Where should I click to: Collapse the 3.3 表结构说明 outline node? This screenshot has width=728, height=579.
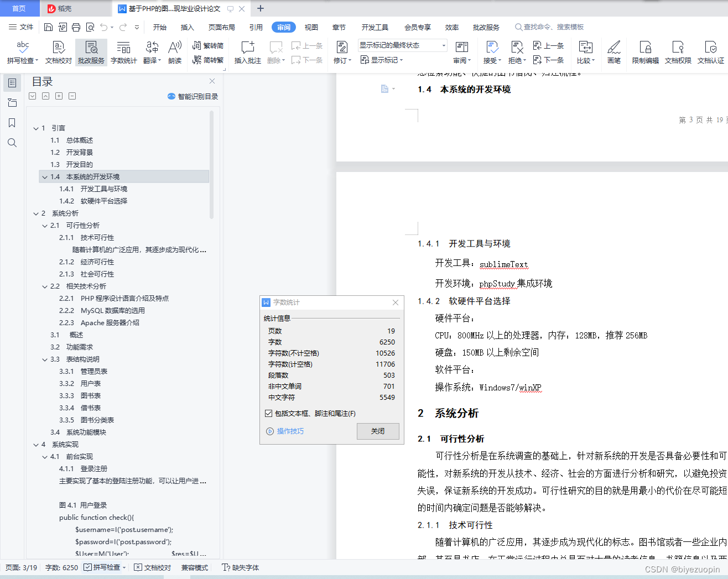click(45, 359)
